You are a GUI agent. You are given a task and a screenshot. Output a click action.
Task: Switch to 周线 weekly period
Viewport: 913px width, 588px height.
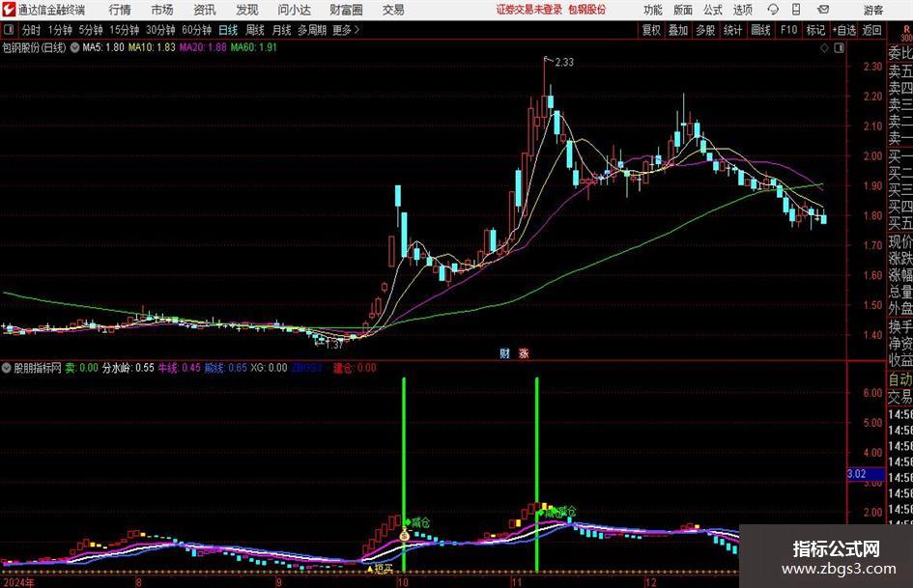(x=254, y=30)
